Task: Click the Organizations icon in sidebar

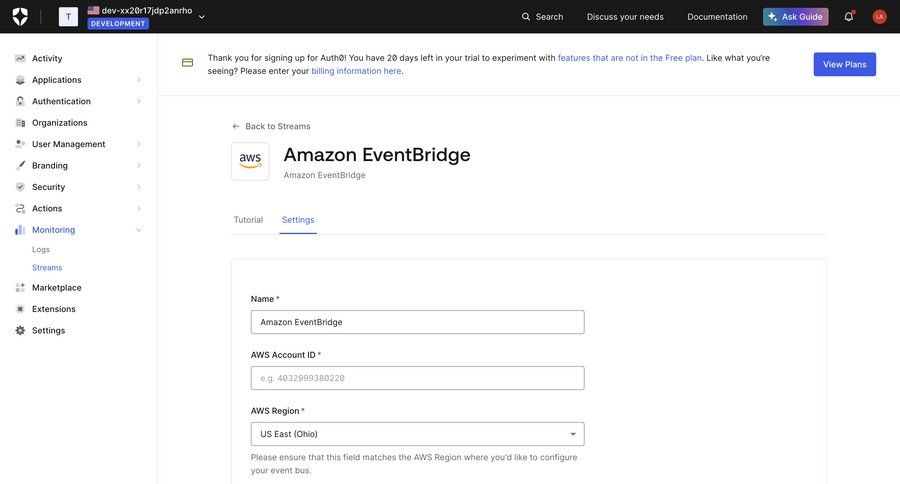Action: pos(20,123)
